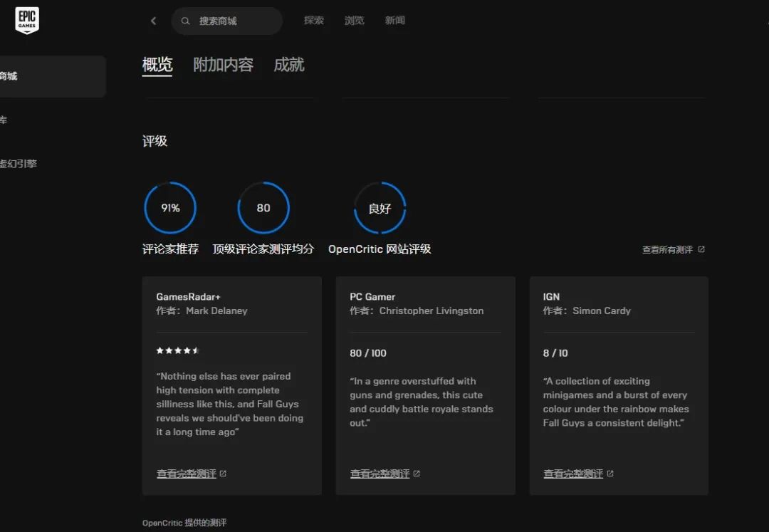Screen dimensions: 769x532
Task: Click inside the 搜索商城 search field
Action: [228, 21]
